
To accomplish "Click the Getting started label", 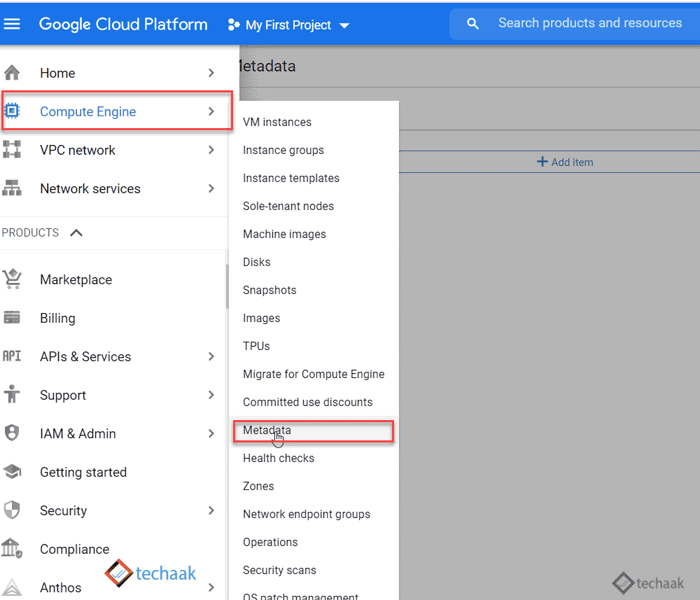I will click(83, 473).
